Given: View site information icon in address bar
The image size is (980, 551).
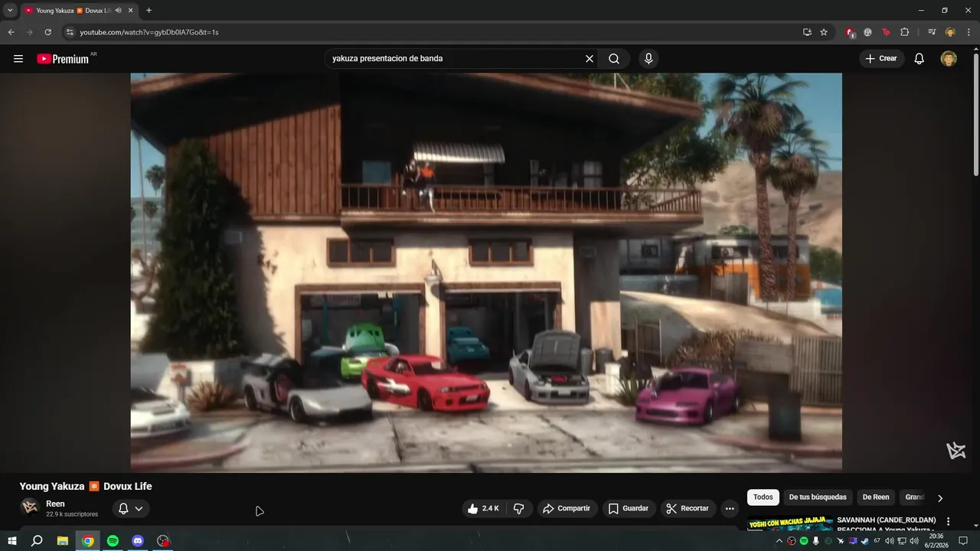Looking at the screenshot, I should coord(70,32).
